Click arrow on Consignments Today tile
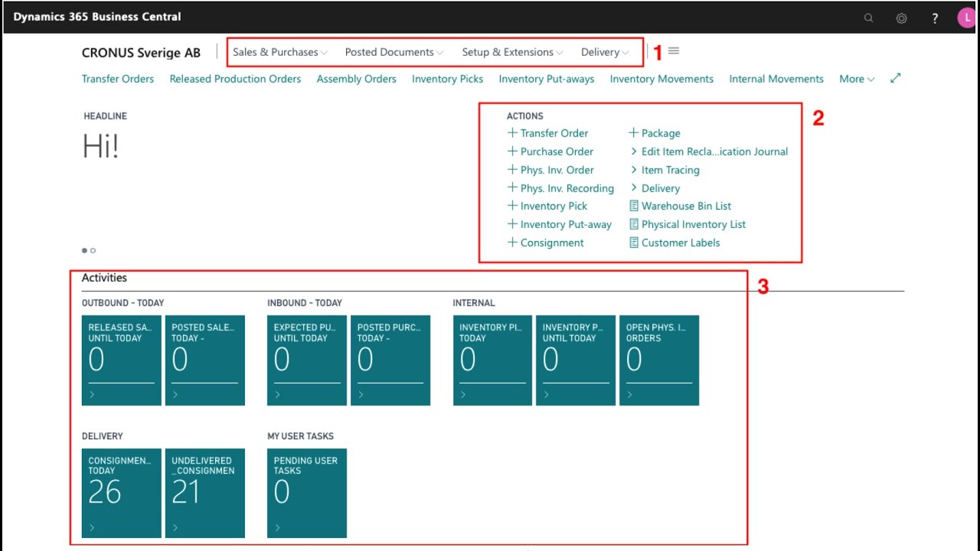 click(x=92, y=527)
